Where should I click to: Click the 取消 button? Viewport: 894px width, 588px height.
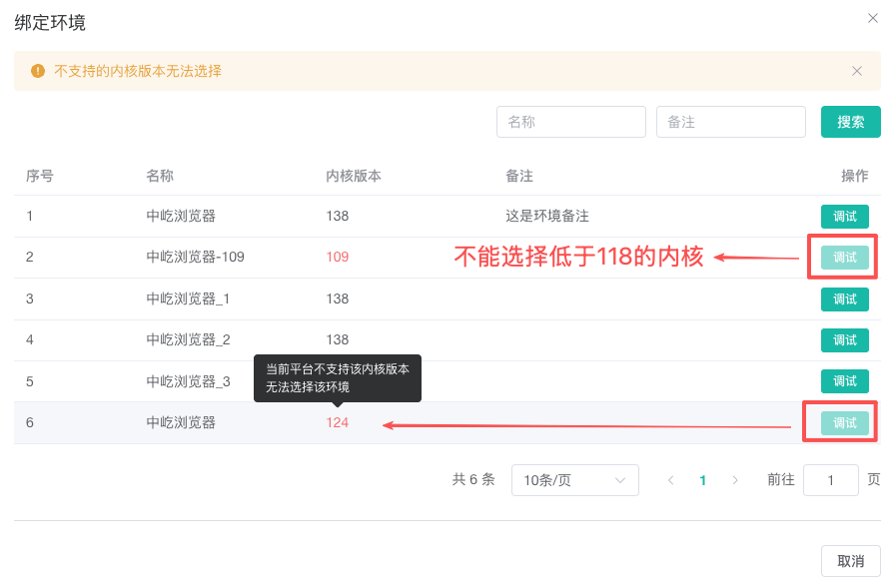tap(850, 561)
